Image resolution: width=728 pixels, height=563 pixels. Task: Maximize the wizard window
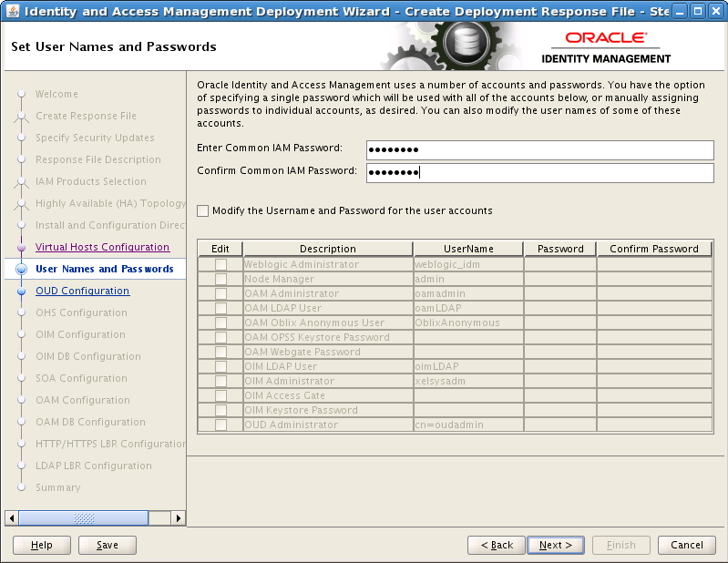698,11
